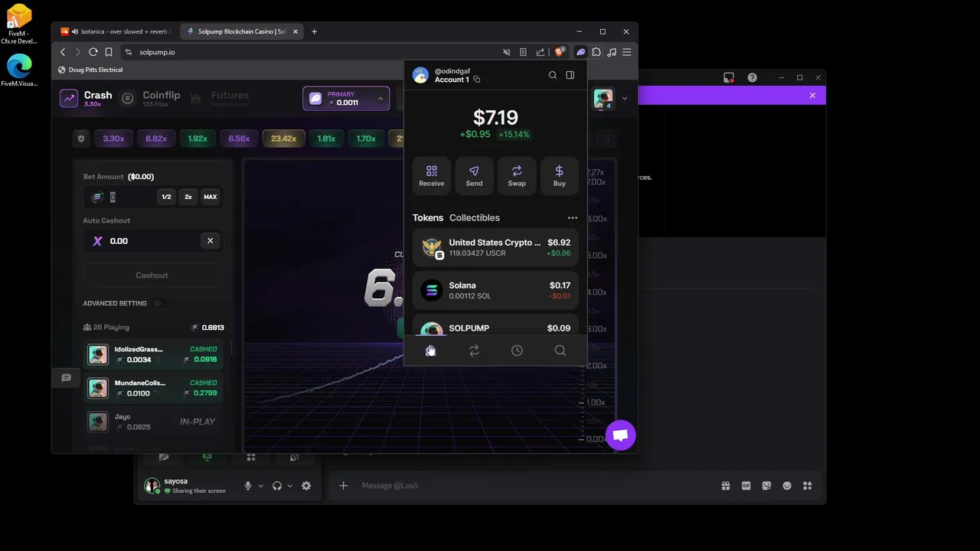Copy Account 1 address icon
The width and height of the screenshot is (980, 551).
pos(476,80)
